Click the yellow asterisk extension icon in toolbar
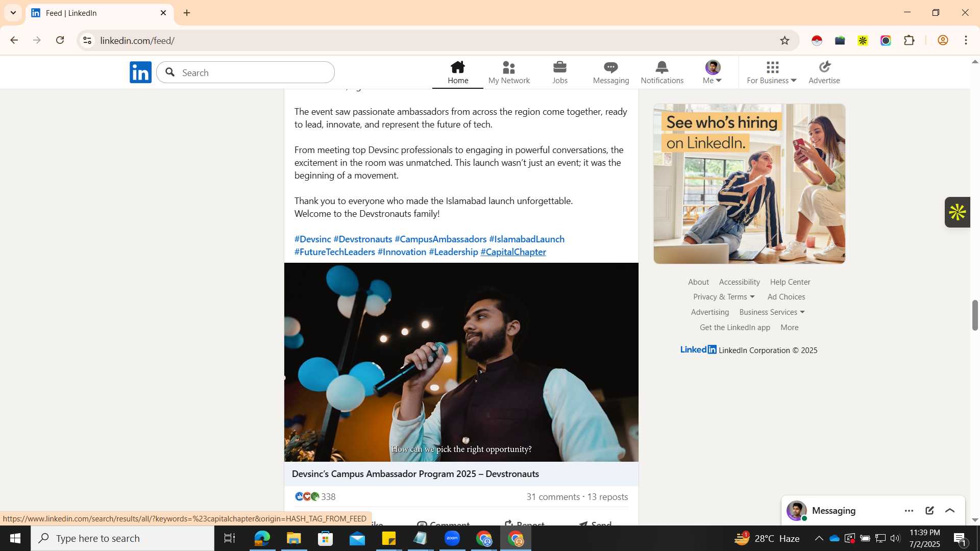980x551 pixels. coord(863,40)
